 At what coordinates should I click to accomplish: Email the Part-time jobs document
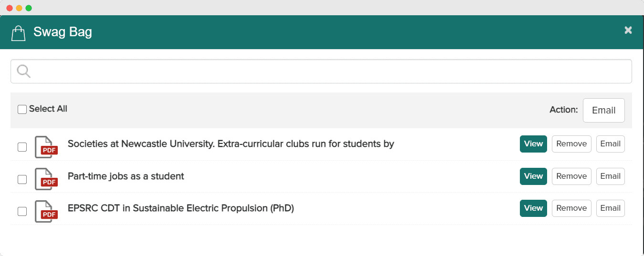[610, 176]
